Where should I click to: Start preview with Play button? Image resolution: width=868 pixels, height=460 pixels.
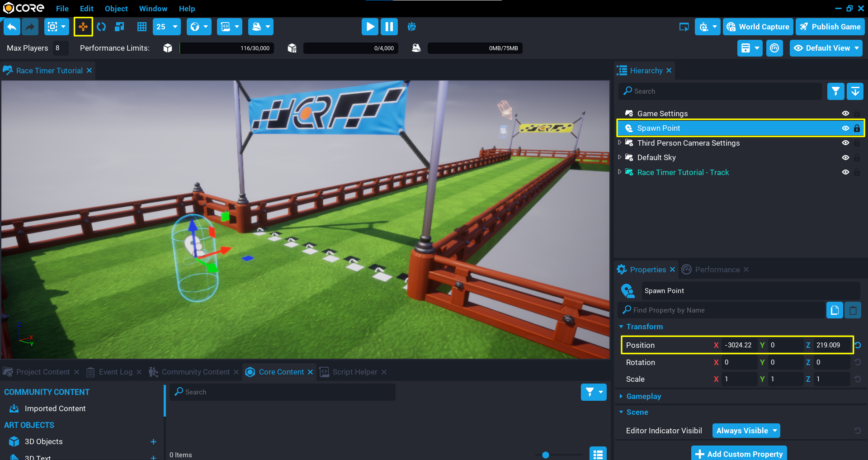point(370,27)
